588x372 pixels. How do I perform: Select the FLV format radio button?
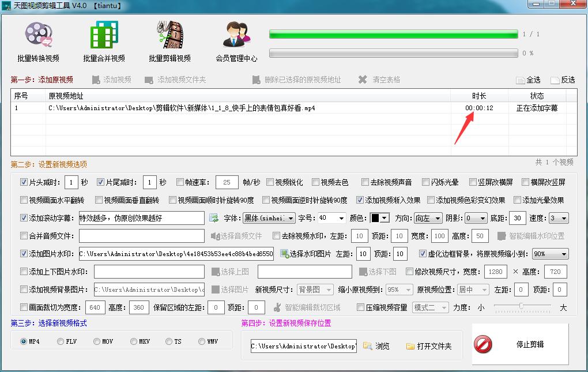(61, 341)
